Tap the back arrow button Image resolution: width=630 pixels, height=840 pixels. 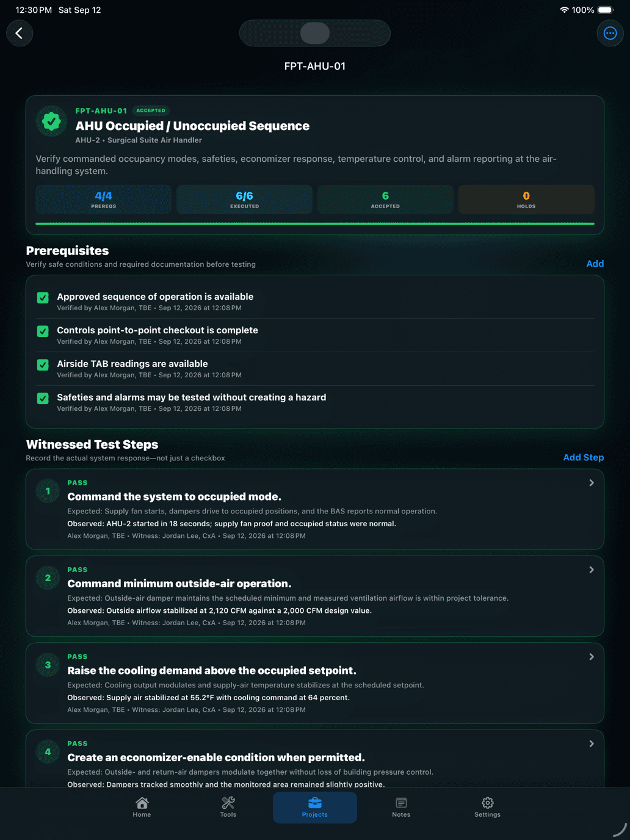click(20, 33)
